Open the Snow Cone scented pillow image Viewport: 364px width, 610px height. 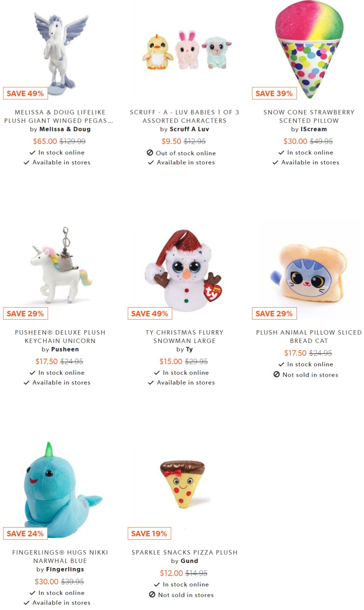coord(309,50)
